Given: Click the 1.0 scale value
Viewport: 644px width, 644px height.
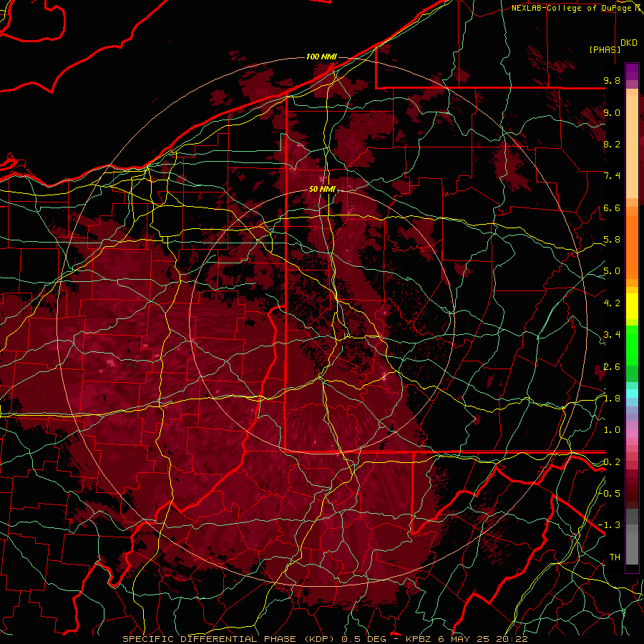Looking at the screenshot, I should 612,430.
